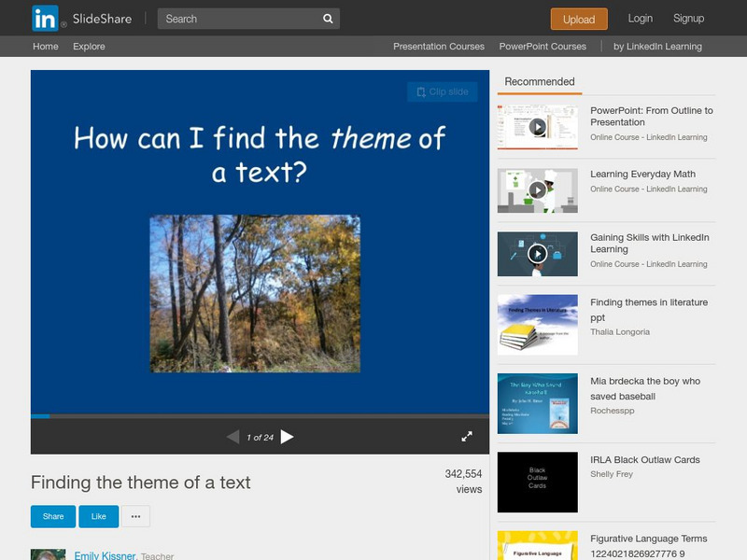Play PowerPoint Outline to Presentation course video
The image size is (747, 560).
pyautogui.click(x=537, y=127)
